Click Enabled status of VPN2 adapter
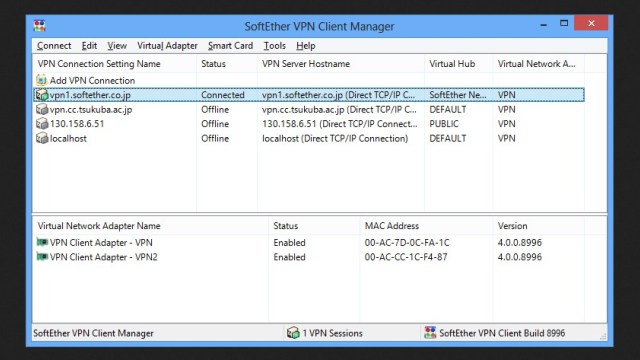The image size is (640, 360). (289, 257)
